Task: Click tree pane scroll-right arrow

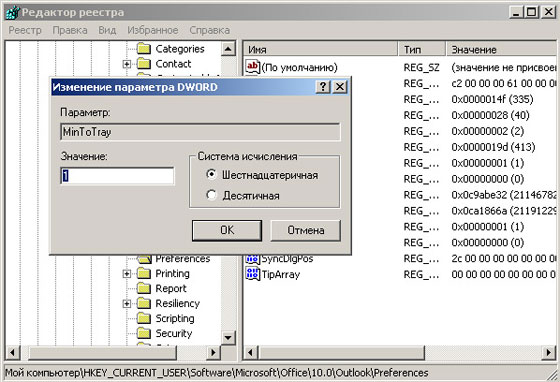Action: click(214, 353)
